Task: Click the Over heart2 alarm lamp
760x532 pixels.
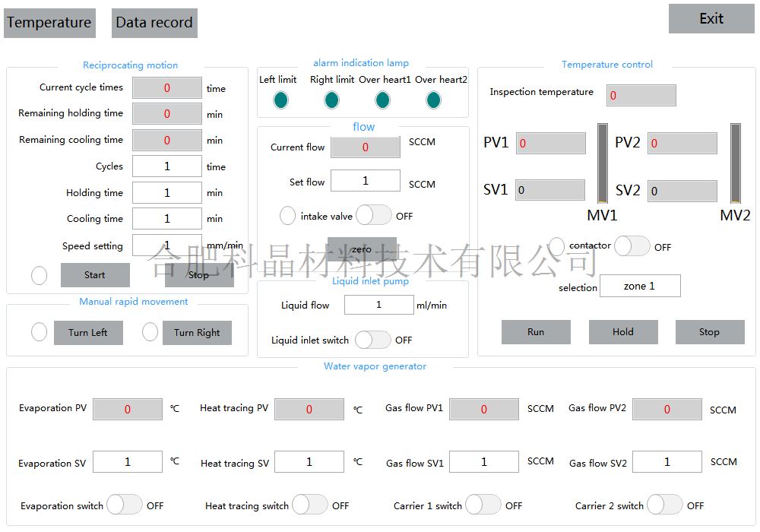Action: 433,100
